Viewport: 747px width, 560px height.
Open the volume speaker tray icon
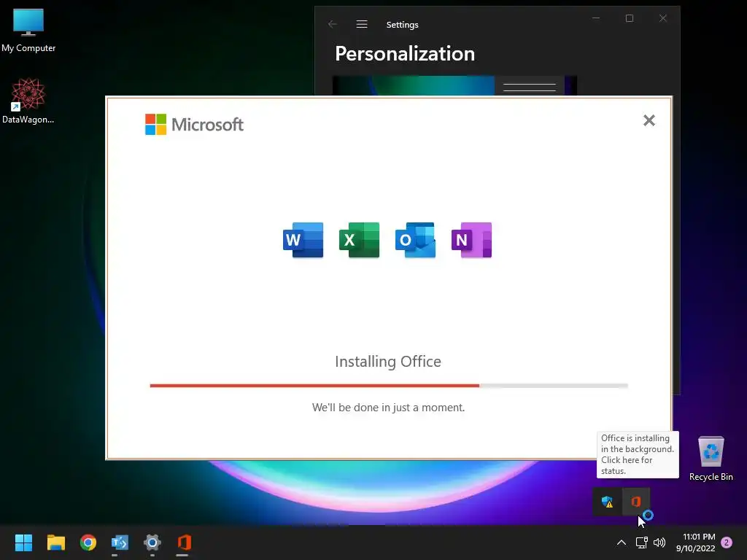[659, 542]
